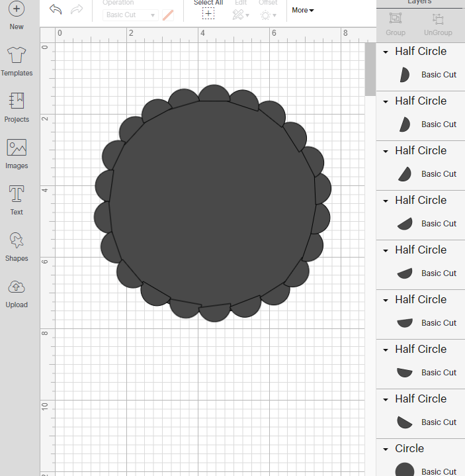This screenshot has height=476, width=465.
Task: Click the Redo arrow
Action: coord(77,9)
